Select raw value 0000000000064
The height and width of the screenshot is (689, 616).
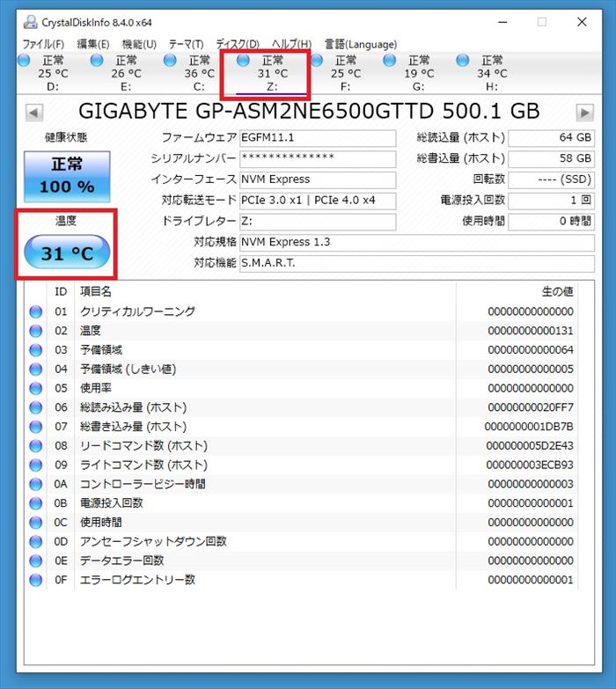(531, 350)
